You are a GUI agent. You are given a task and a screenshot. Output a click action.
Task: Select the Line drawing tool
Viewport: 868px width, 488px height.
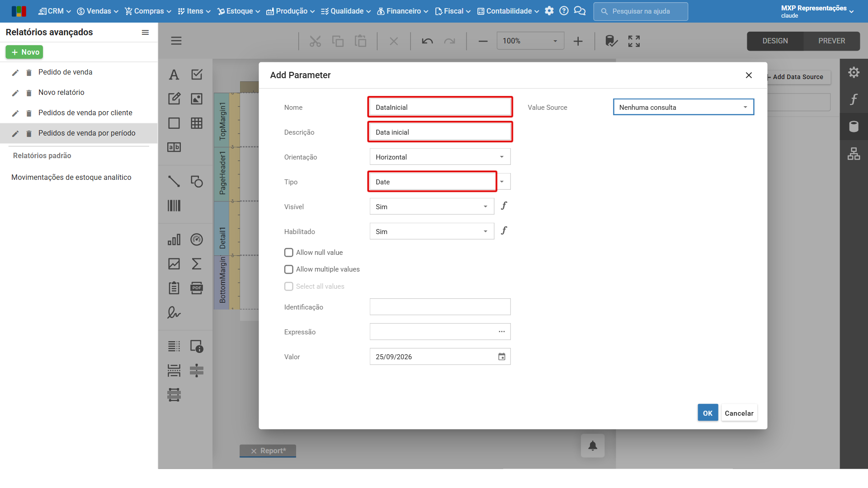coord(174,181)
